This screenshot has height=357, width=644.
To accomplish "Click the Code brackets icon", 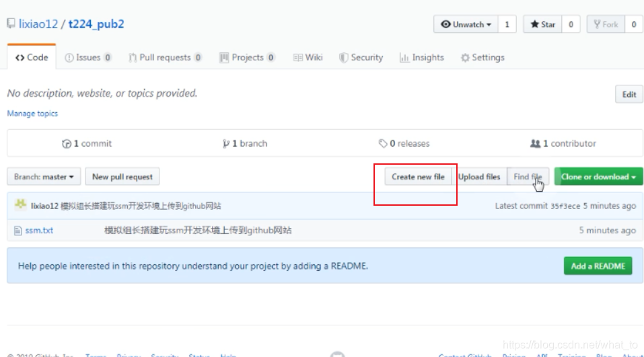I will click(20, 58).
